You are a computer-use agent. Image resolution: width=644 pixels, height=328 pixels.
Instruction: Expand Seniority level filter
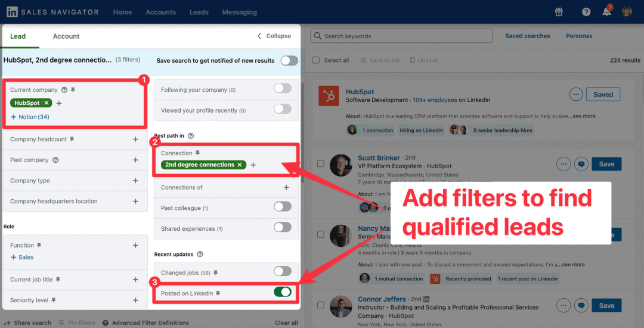[x=135, y=300]
